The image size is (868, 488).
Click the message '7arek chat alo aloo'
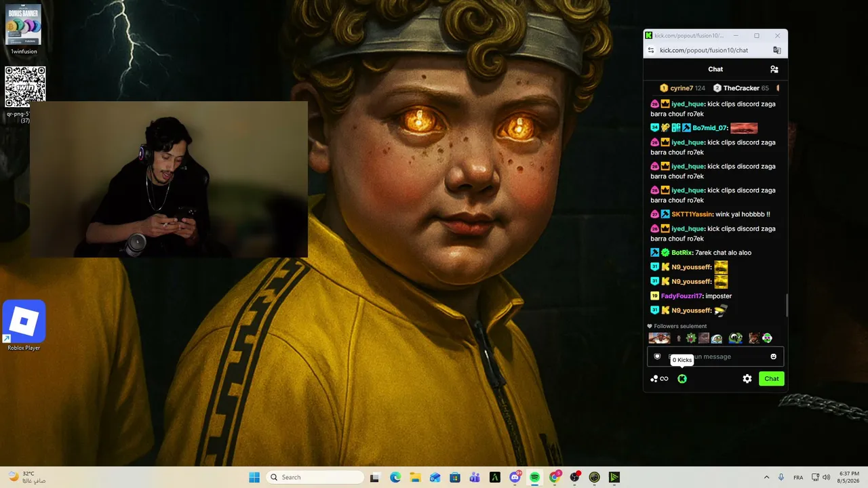(723, 253)
